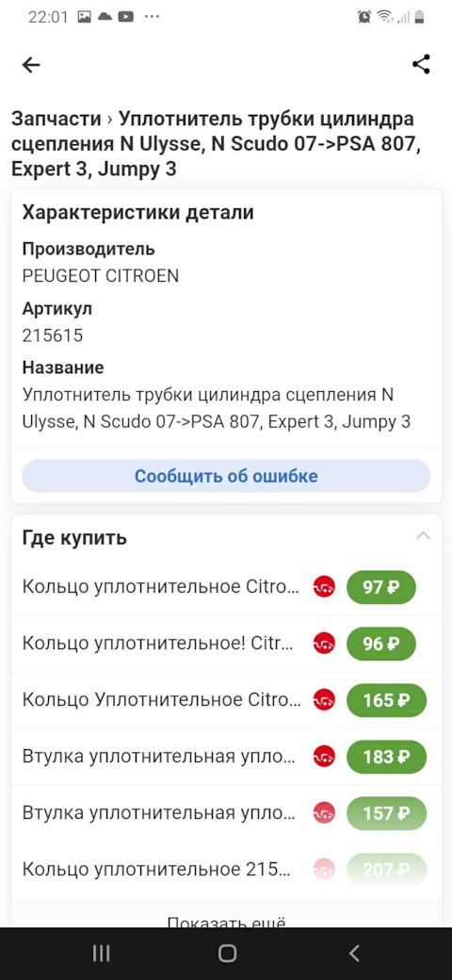Tap the Android home button
The width and height of the screenshot is (452, 980).
[227, 953]
